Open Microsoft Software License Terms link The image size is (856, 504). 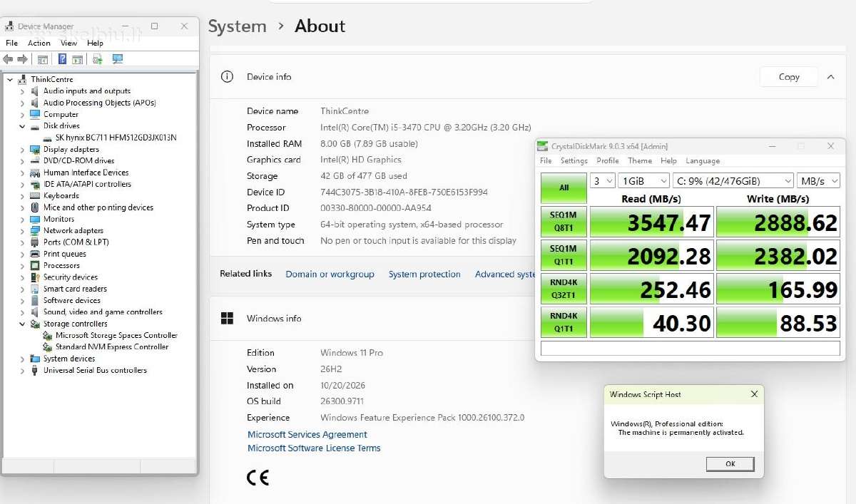(314, 448)
